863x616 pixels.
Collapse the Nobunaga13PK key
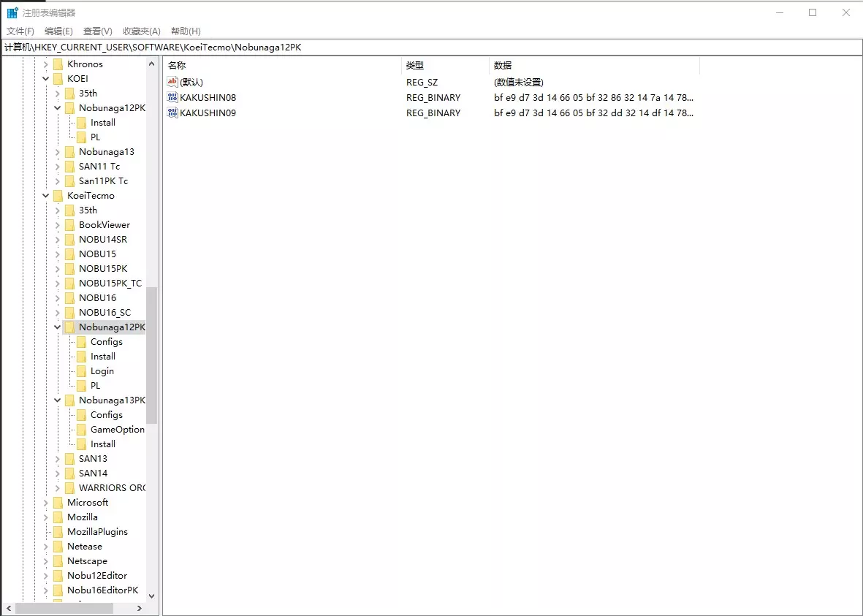(57, 400)
